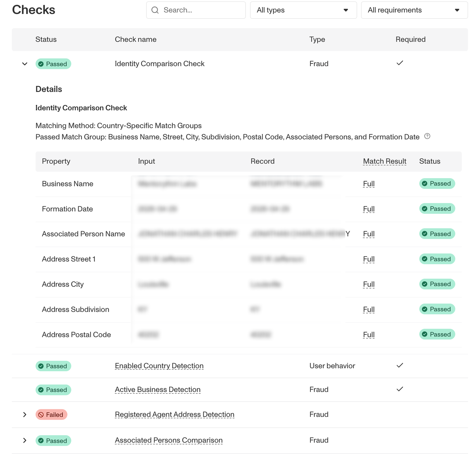476x472 pixels.
Task: Click the Passed badge in Formation Date row
Action: coord(437,209)
